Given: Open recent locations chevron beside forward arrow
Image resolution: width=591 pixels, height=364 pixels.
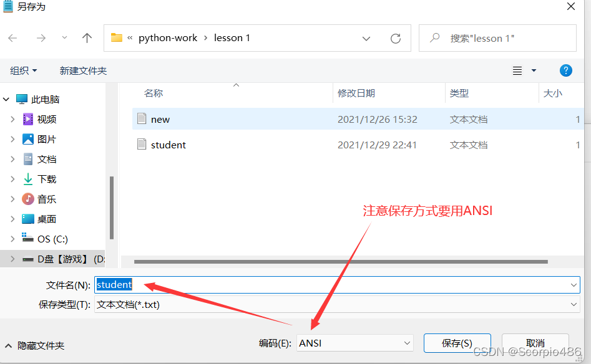Looking at the screenshot, I should click(x=64, y=37).
